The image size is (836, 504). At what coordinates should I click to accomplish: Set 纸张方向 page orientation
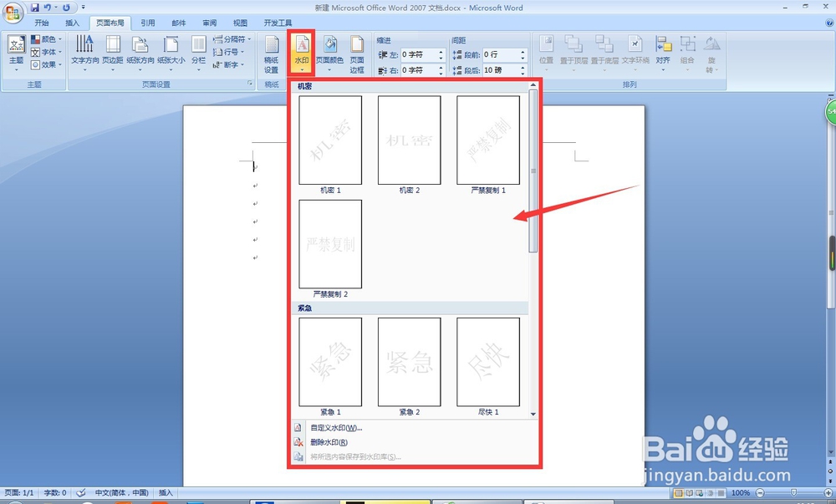tap(140, 53)
